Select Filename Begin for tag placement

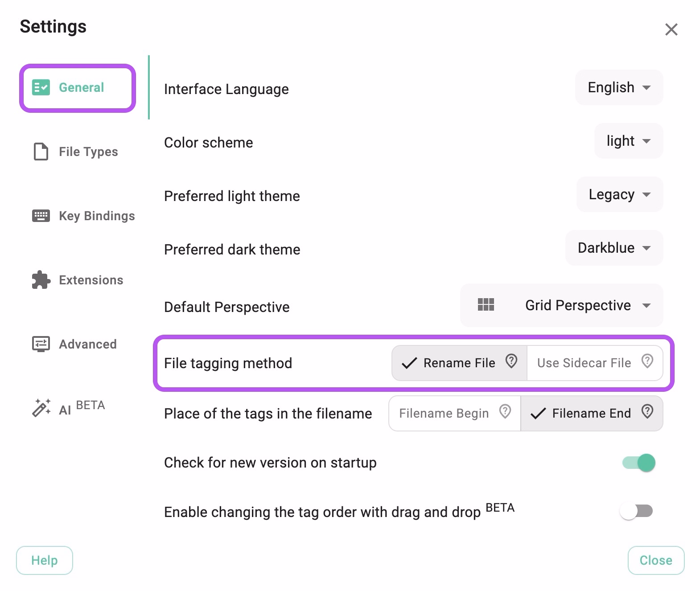pos(444,413)
